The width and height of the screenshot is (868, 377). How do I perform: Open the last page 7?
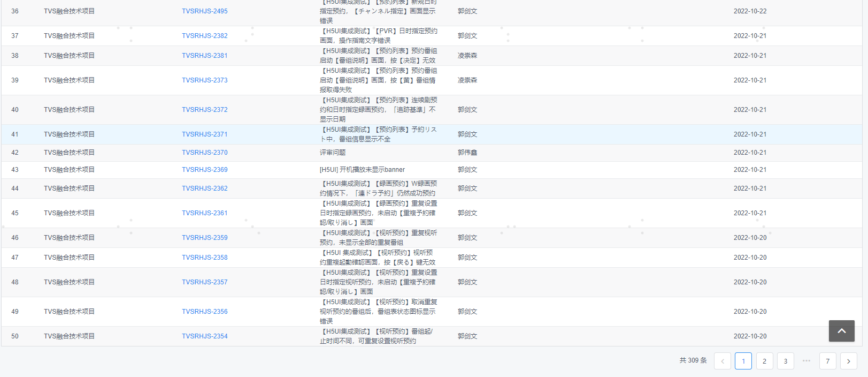(x=827, y=361)
